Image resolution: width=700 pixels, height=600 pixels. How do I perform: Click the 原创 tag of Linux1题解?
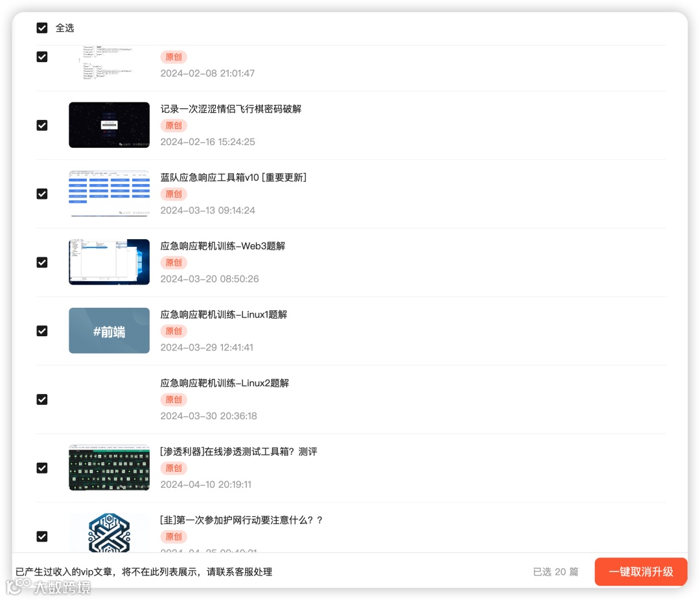click(x=174, y=331)
